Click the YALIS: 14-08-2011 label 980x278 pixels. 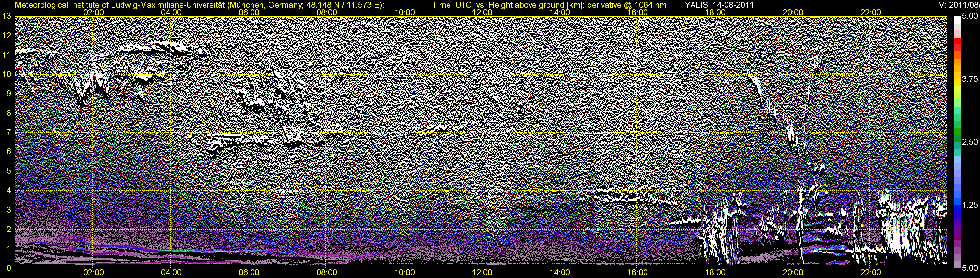[x=719, y=5]
